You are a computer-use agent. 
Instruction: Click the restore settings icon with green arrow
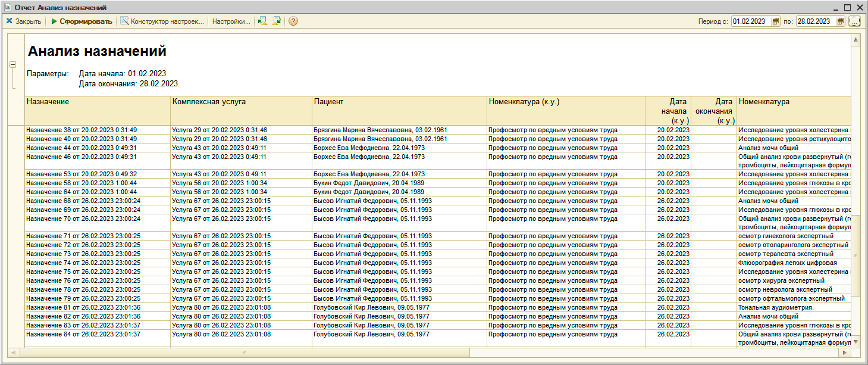(262, 21)
